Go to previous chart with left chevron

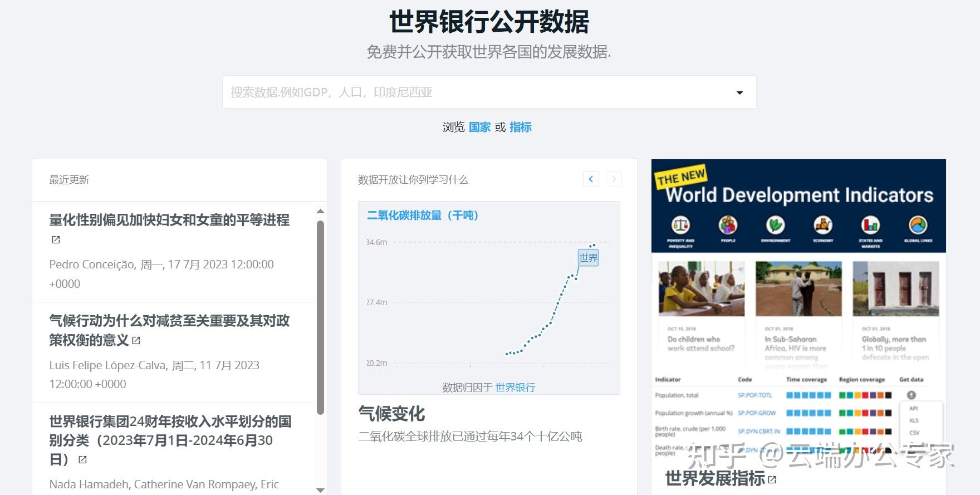[x=591, y=179]
